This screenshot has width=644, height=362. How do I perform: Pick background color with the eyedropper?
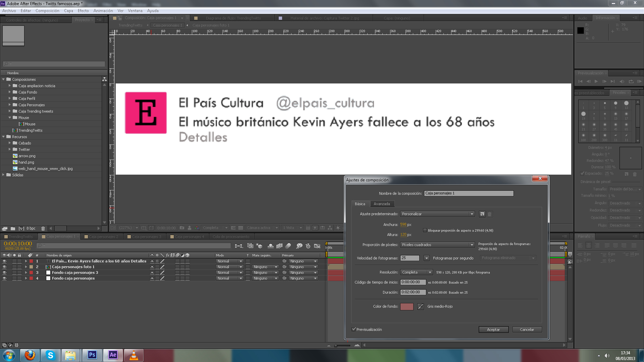[420, 306]
